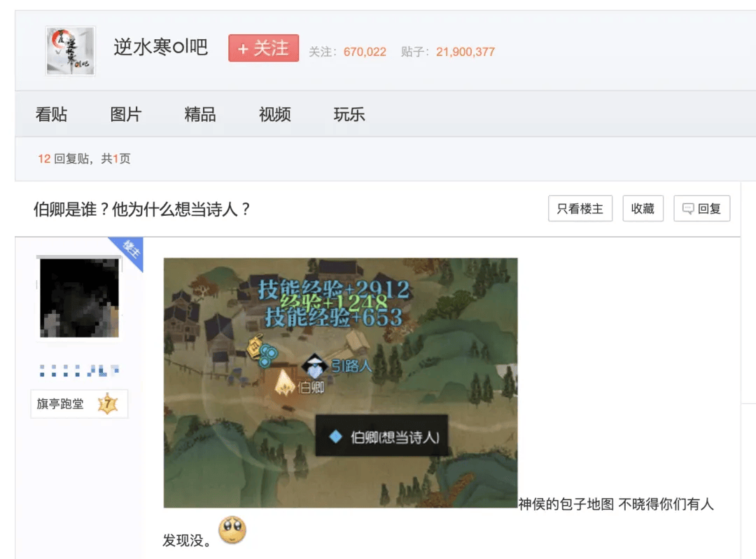Click the 伯卿 NPC marker icon on map

[284, 383]
